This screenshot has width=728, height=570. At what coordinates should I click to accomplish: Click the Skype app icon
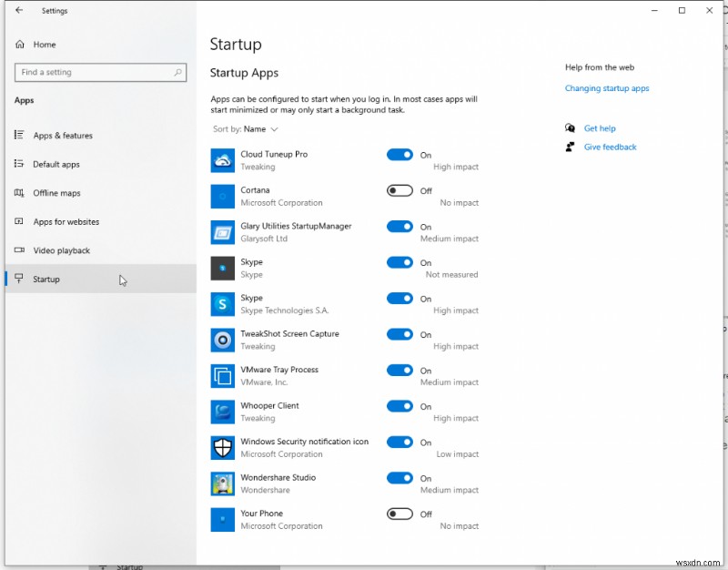point(221,268)
